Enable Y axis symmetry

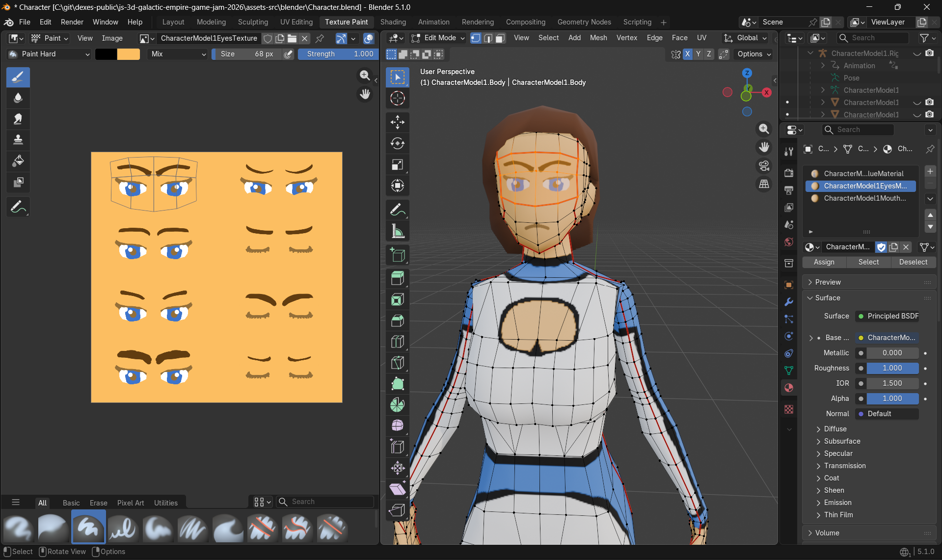[698, 54]
